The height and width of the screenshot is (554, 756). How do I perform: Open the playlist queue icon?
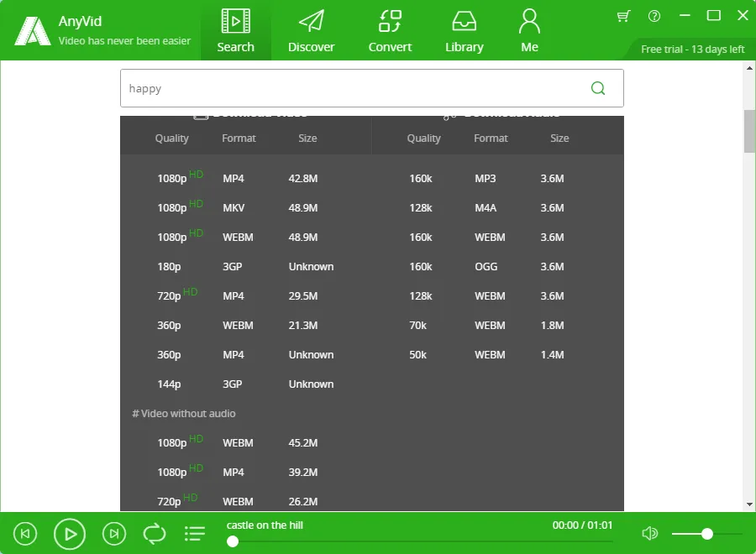pyautogui.click(x=195, y=534)
